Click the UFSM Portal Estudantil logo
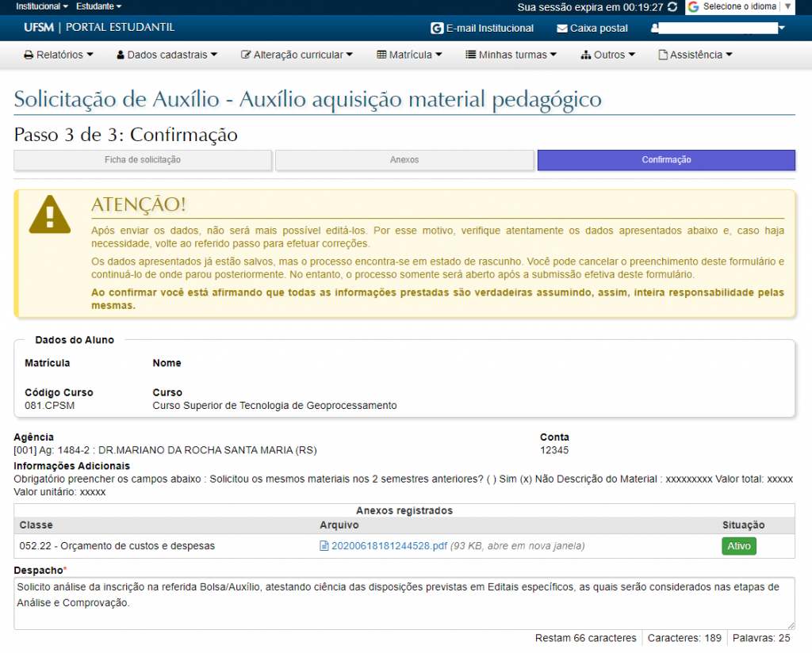Image resolution: width=812 pixels, height=653 pixels. (99, 28)
